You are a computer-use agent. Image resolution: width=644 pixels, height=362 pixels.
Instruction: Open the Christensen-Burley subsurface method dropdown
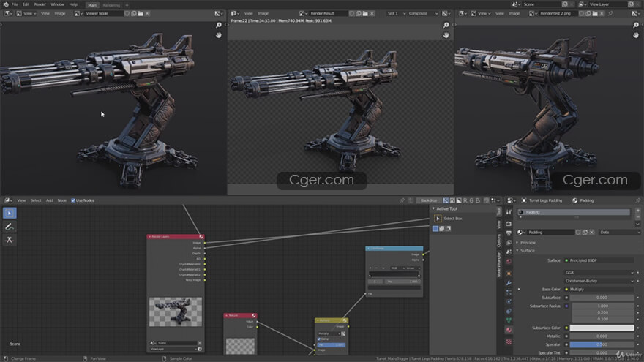coord(599,281)
